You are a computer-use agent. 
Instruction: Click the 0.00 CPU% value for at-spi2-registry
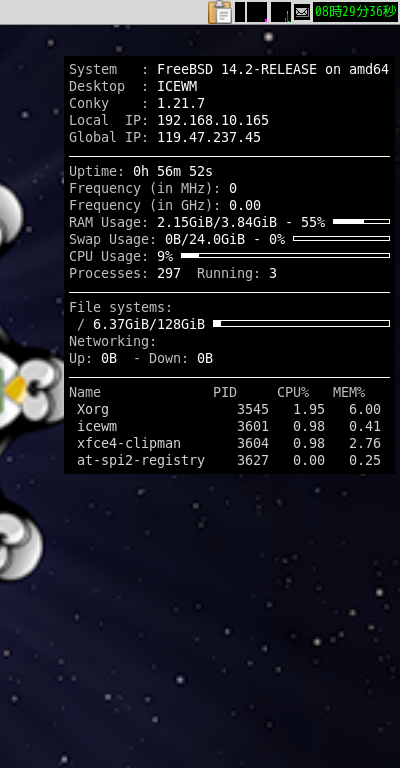pos(309,460)
